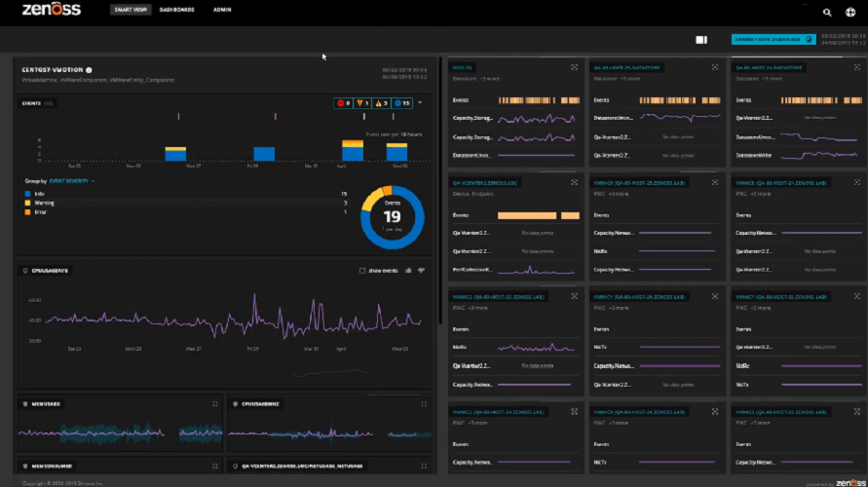Image resolution: width=868 pixels, height=487 pixels.
Task: Expand the events severity filter arrow
Action: (x=420, y=102)
